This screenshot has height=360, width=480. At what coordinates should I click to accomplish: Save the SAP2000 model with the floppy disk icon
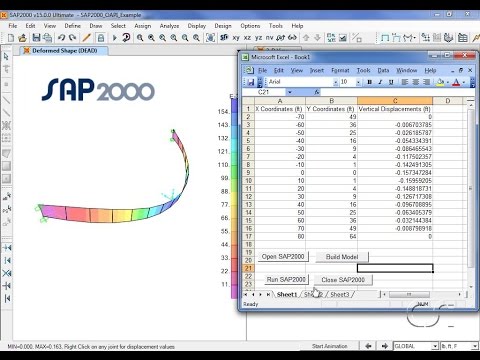coord(36,38)
